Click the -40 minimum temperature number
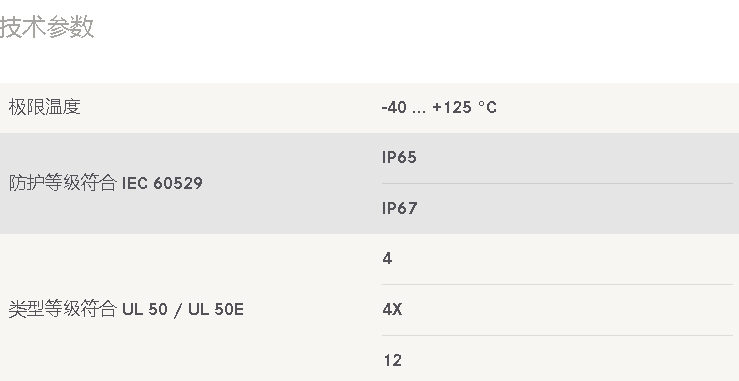 click(394, 108)
